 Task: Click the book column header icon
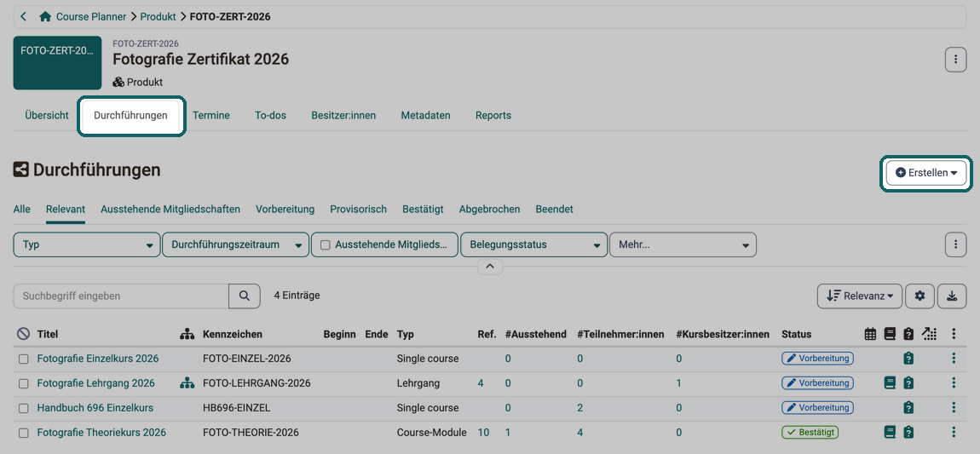890,334
